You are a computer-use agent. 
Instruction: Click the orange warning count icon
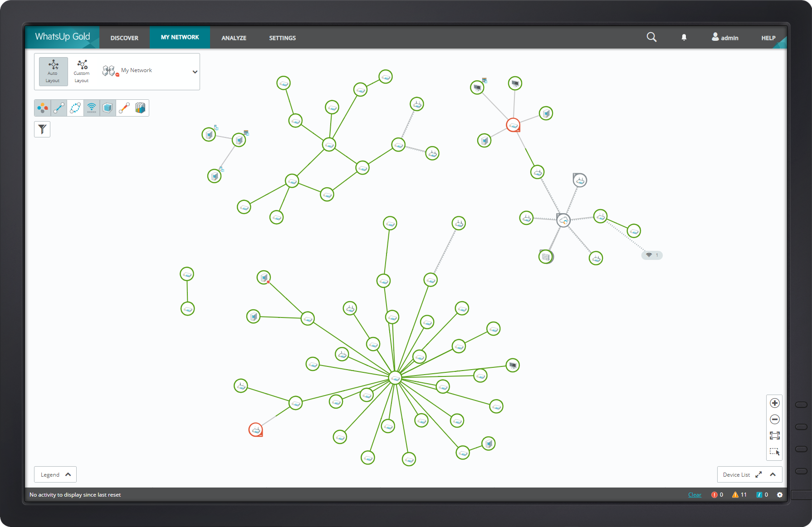coord(735,495)
